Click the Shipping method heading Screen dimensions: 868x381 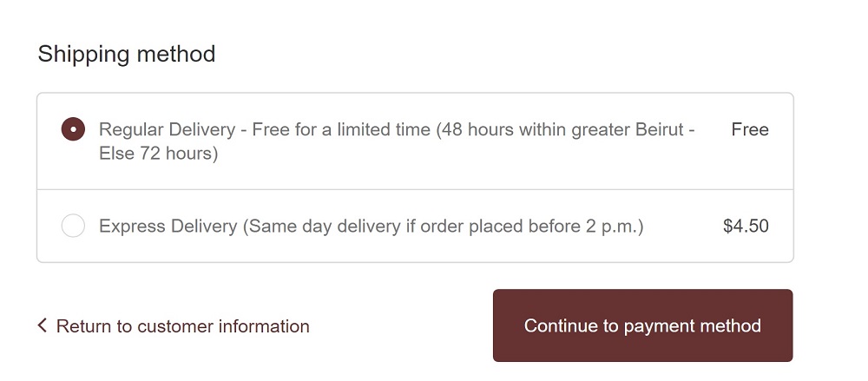127,54
